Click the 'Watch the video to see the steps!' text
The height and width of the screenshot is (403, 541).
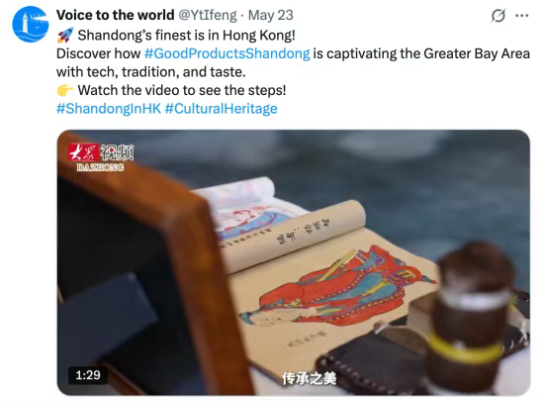[182, 90]
